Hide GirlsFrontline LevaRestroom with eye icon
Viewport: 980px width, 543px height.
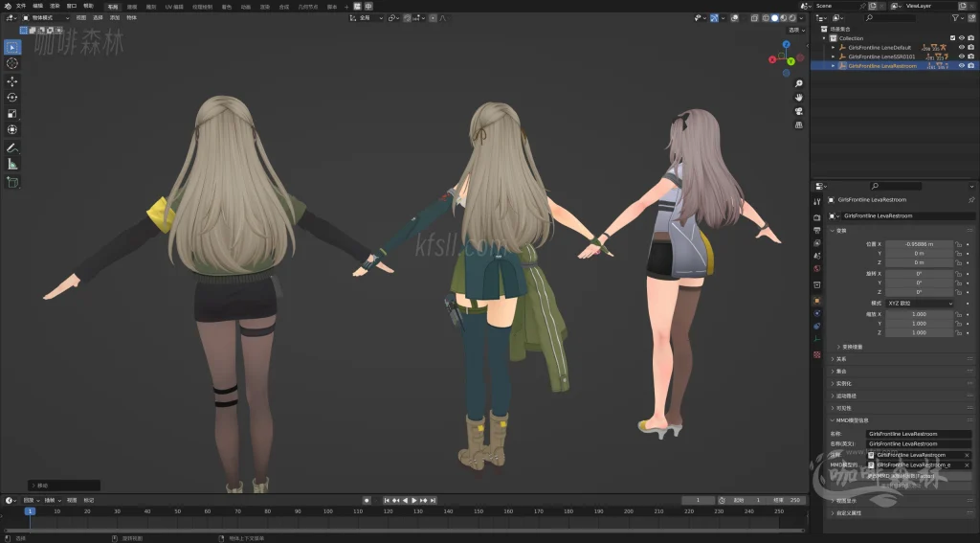point(962,66)
